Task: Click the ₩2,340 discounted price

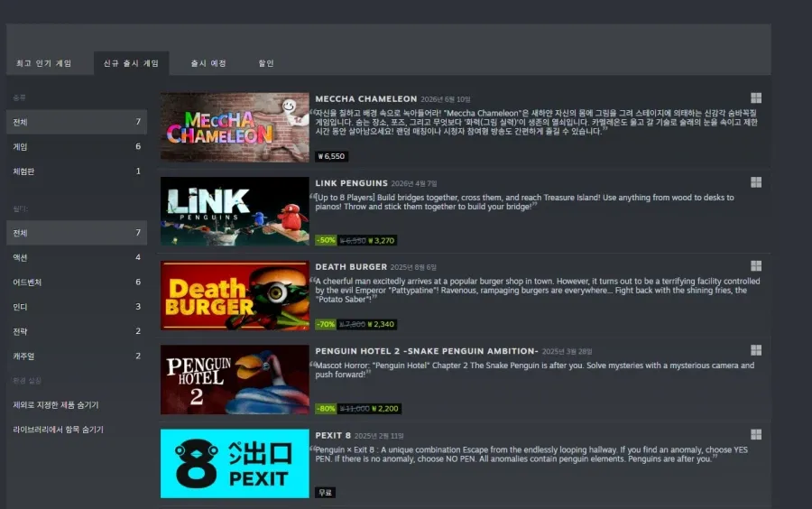Action: [x=382, y=324]
